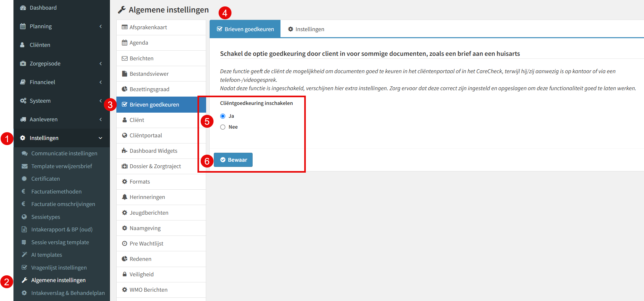Click the Financieel book icon
This screenshot has width=644, height=301.
[23, 82]
